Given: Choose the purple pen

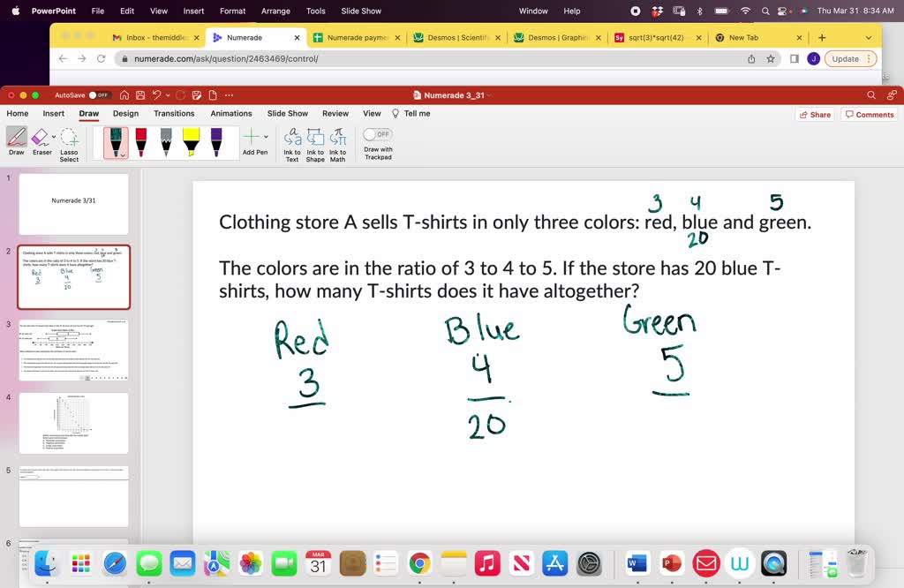Looking at the screenshot, I should tap(215, 139).
